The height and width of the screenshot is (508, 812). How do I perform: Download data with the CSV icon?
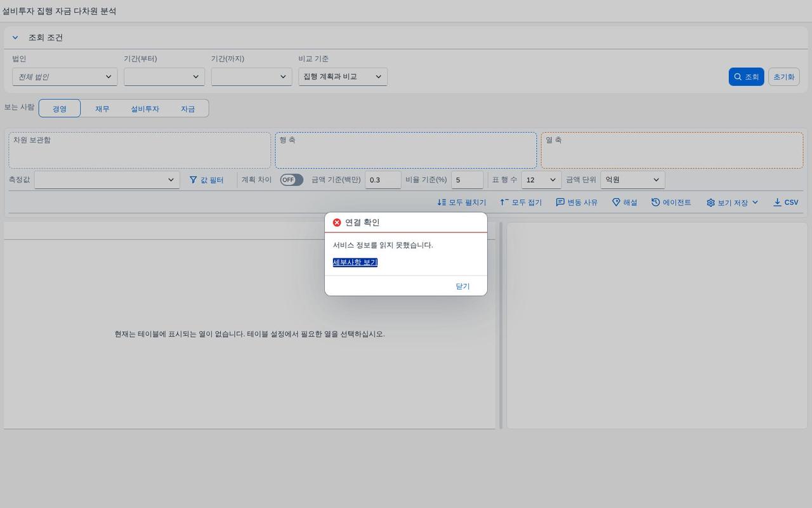click(777, 203)
